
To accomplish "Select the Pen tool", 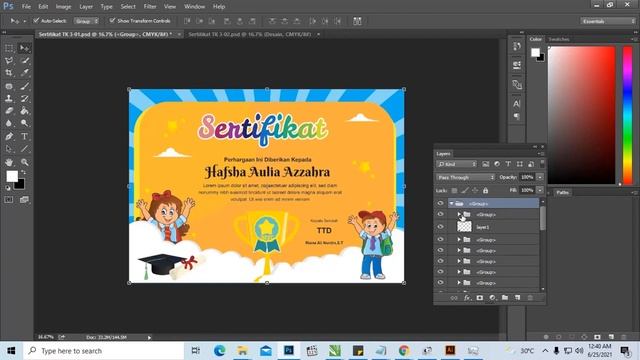I will (x=9, y=136).
